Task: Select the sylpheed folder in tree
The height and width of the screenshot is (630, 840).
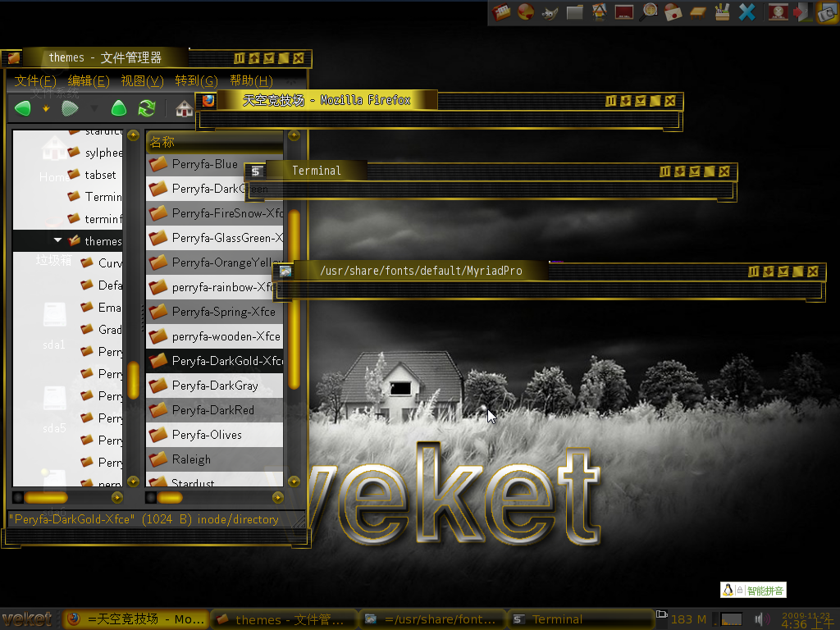Action: tap(95, 153)
